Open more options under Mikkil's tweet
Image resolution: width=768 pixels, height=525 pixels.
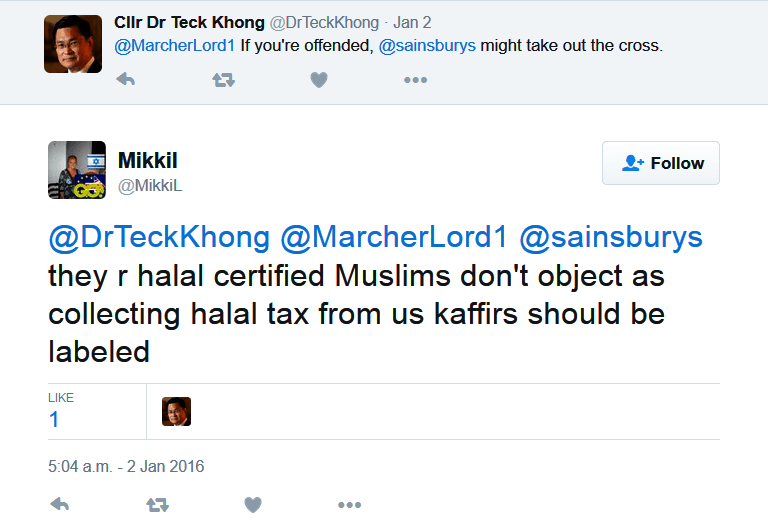[349, 505]
